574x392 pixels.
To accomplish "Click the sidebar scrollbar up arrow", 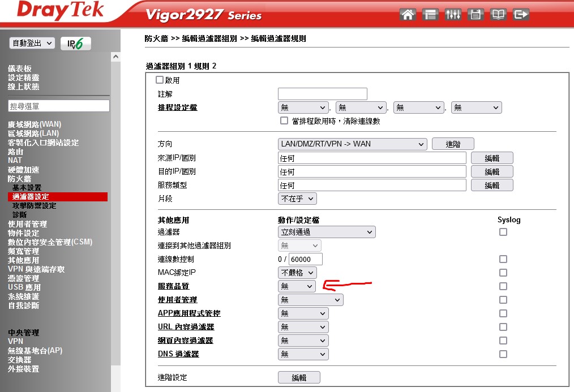I will (116, 57).
